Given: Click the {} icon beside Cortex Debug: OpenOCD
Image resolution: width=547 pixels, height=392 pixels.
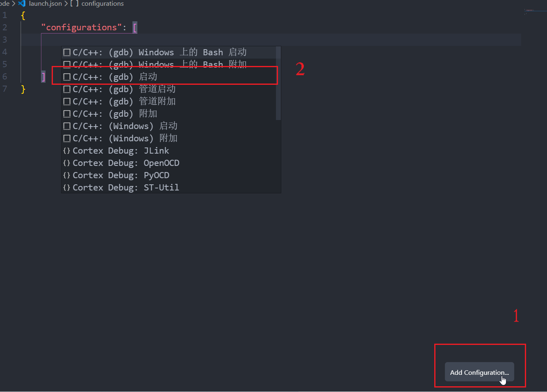Looking at the screenshot, I should point(66,163).
